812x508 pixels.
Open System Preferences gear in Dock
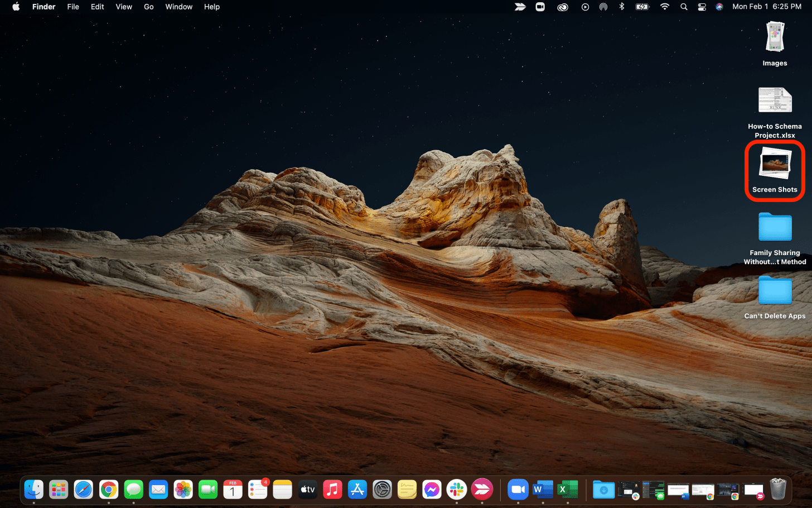(382, 490)
